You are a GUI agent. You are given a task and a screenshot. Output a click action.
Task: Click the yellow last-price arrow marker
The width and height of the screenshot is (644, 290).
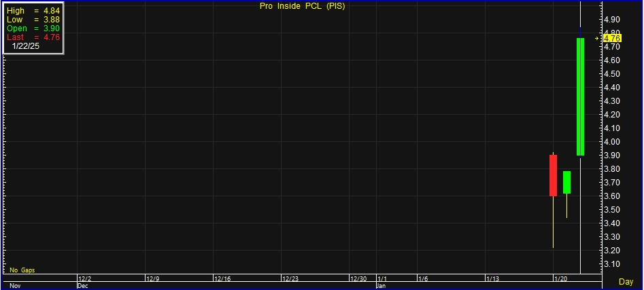[597, 39]
